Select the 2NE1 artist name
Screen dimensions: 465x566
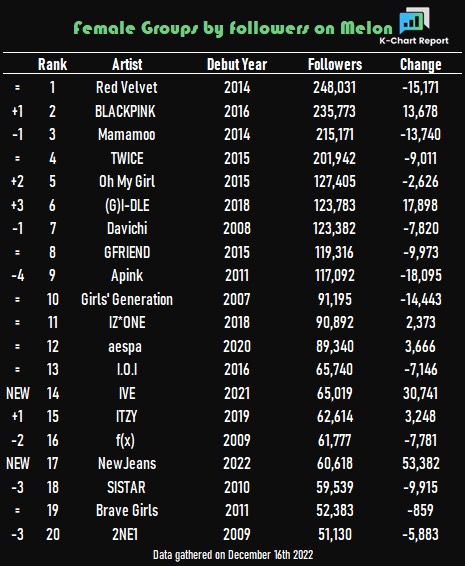[125, 534]
